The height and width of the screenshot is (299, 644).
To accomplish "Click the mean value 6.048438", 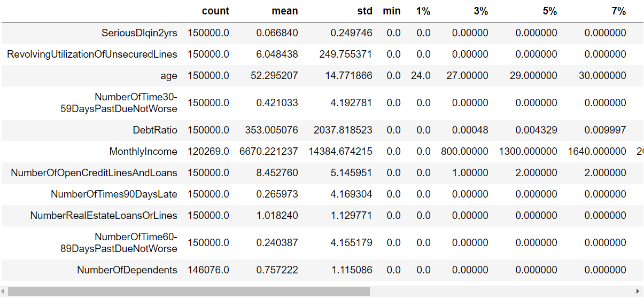I will [277, 54].
